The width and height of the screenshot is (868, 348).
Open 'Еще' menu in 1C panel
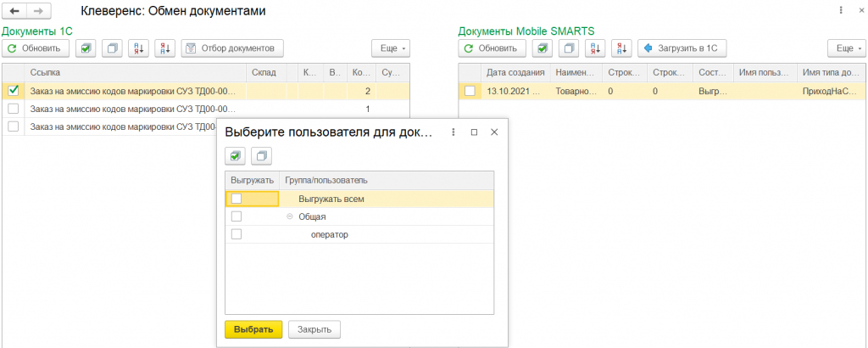click(x=391, y=48)
